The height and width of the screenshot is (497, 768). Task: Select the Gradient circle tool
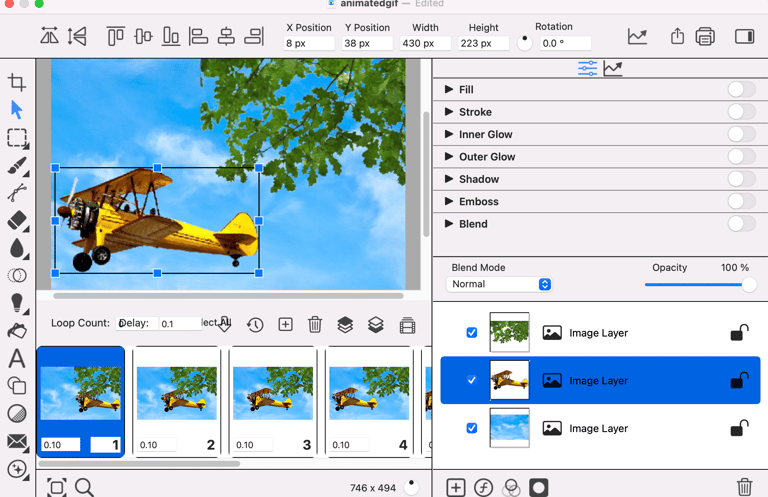click(17, 414)
